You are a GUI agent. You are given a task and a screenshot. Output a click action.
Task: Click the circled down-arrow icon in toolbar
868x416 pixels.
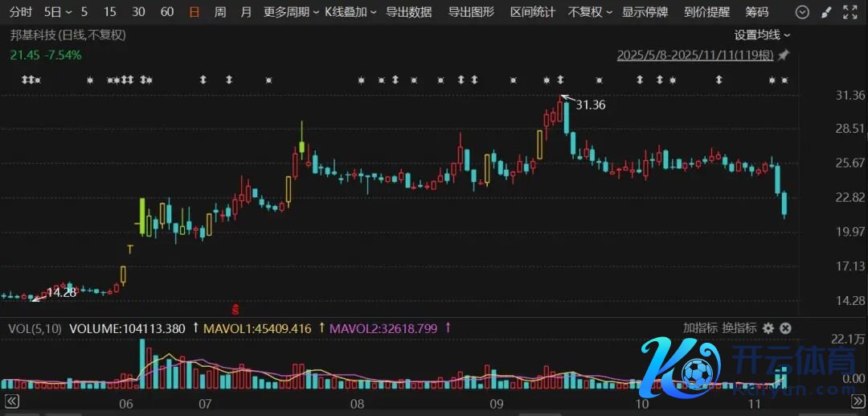[802, 12]
